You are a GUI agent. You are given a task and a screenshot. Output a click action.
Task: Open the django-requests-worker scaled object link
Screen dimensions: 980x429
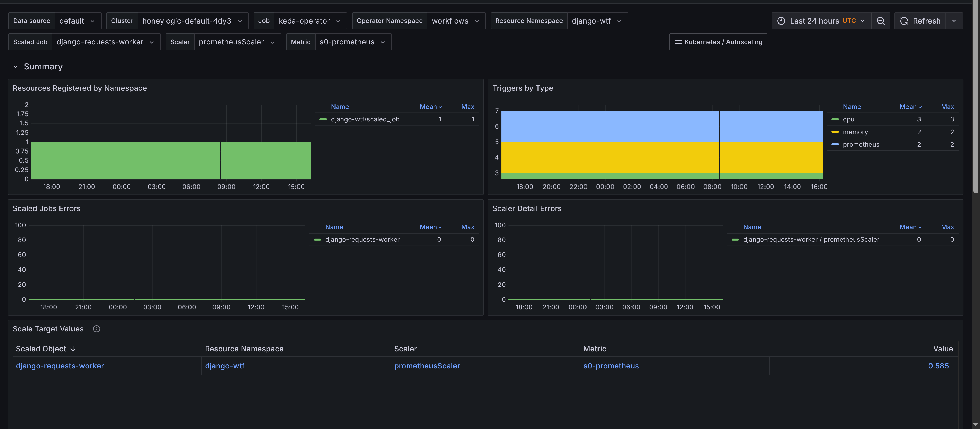(60, 366)
